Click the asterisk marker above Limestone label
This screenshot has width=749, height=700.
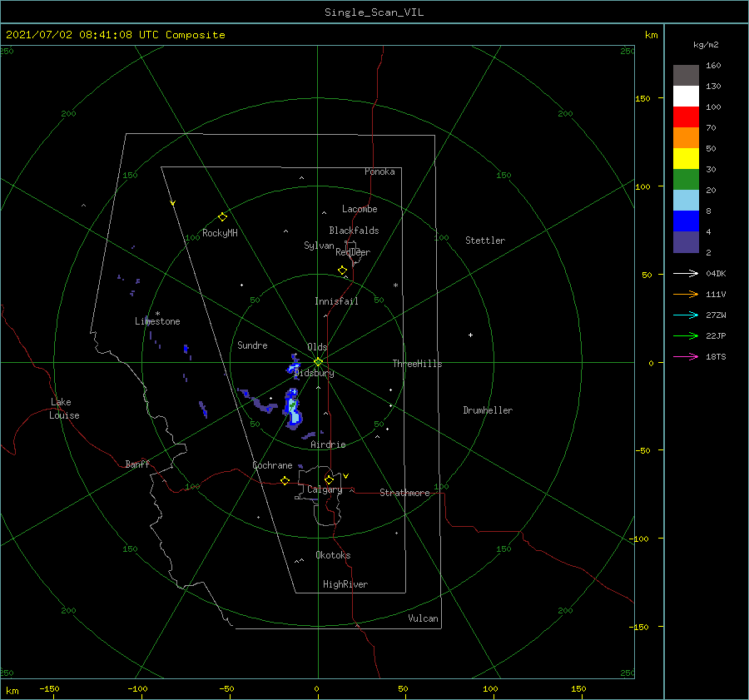point(157,314)
